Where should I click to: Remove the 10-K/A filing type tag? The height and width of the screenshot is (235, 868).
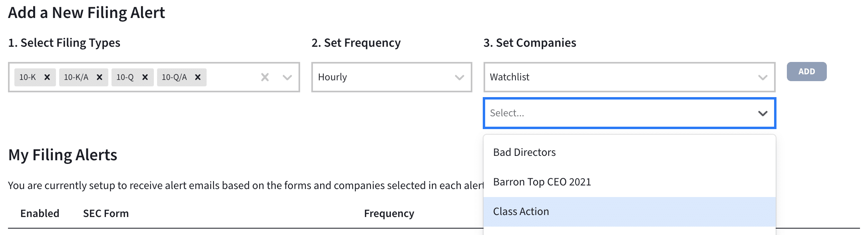pyautogui.click(x=100, y=77)
